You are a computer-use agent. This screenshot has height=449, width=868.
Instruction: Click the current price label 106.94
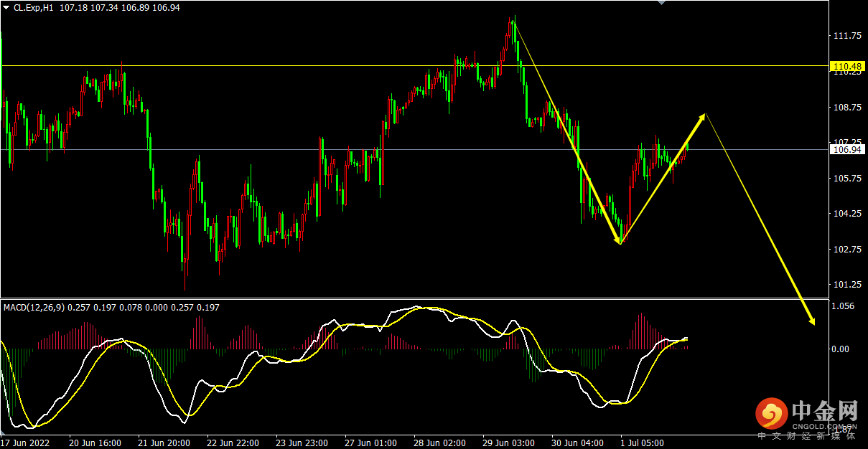[x=847, y=150]
